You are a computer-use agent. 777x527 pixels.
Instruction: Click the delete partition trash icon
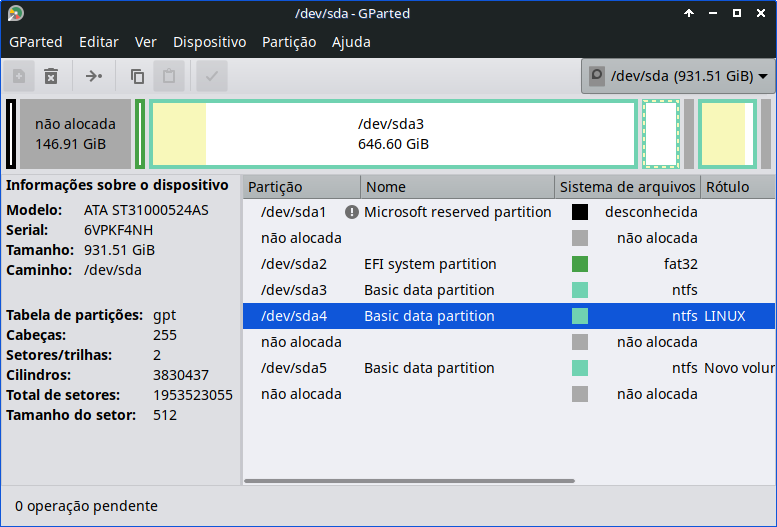click(x=51, y=76)
